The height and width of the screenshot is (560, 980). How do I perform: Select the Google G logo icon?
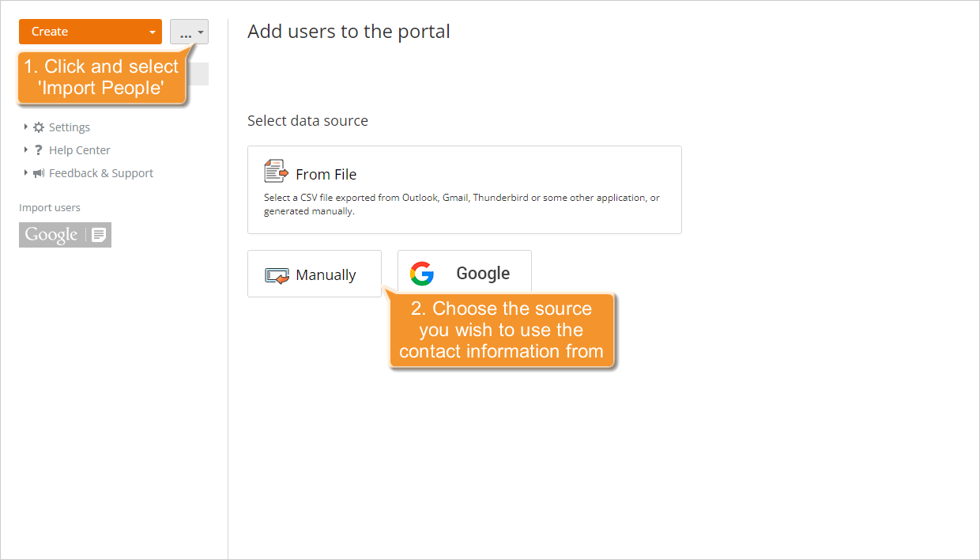click(422, 274)
